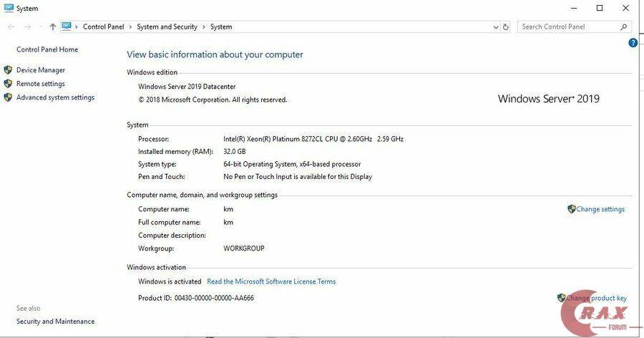
Task: Expand the chevron after System and Security
Action: [204, 27]
